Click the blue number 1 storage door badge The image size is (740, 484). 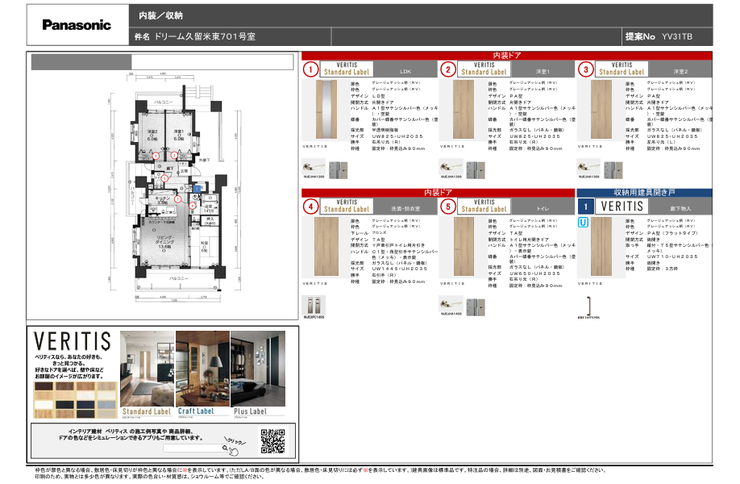[x=585, y=206]
